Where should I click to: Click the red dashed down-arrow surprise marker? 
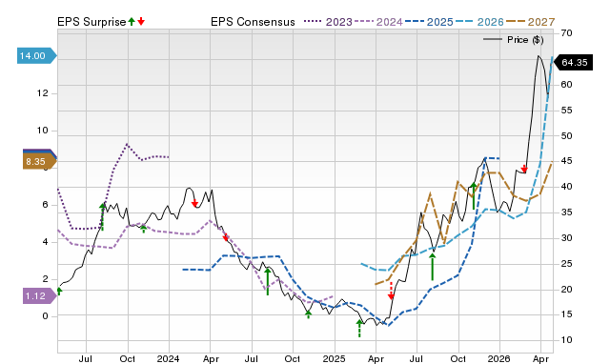pyautogui.click(x=391, y=291)
